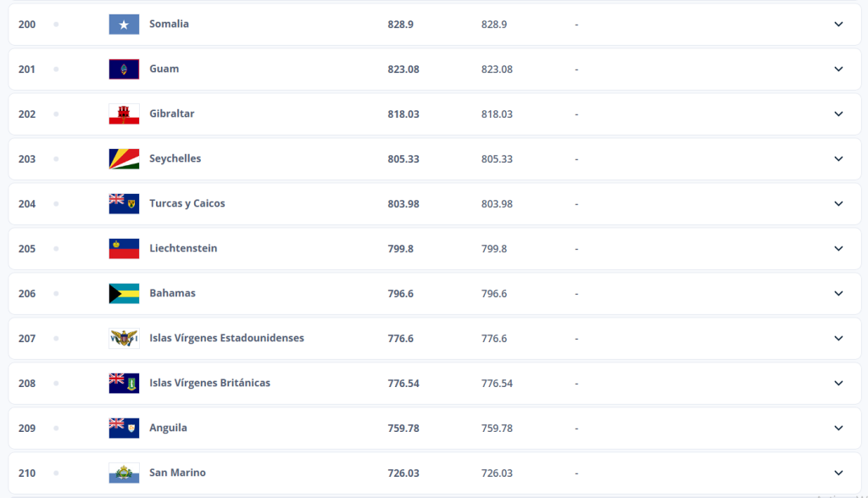Click the Liechtenstein flag icon
Screen dimensions: 868x498
click(124, 249)
